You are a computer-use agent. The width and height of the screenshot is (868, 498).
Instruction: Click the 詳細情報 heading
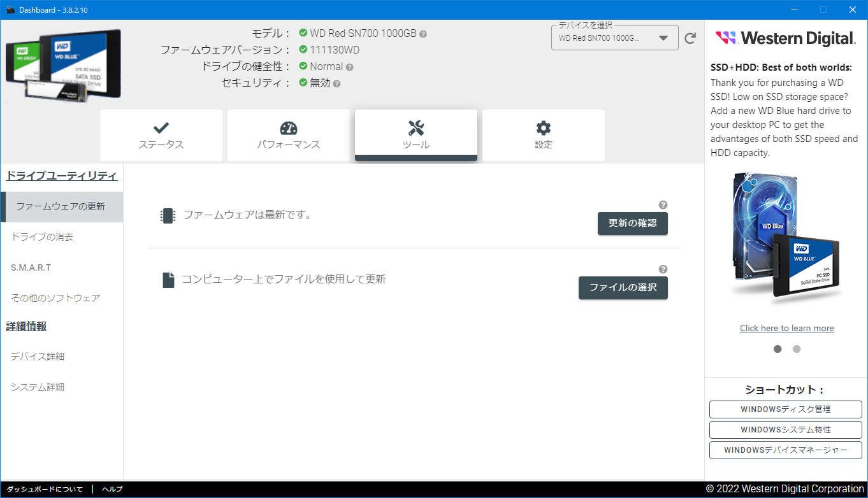click(x=26, y=326)
